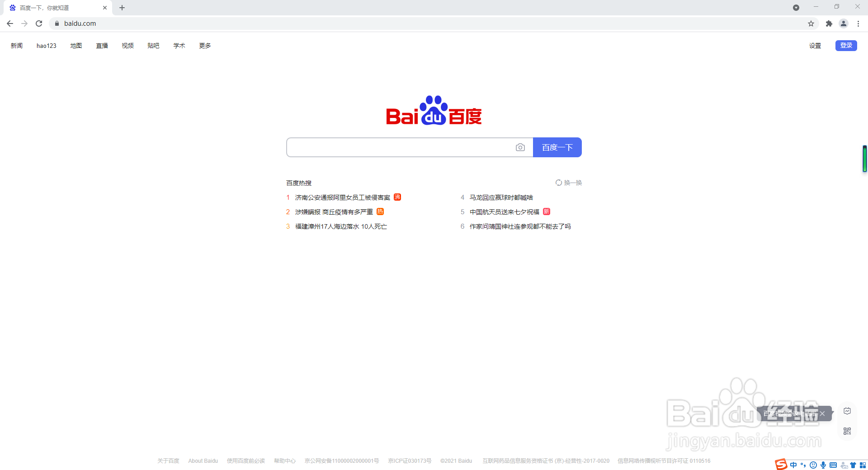This screenshot has width=868, height=470.
Task: Click the browser forward arrow
Action: coord(24,23)
